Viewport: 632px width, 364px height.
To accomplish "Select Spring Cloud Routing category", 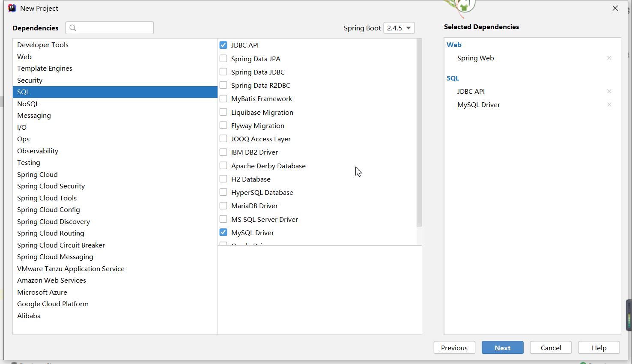I will click(x=115, y=233).
